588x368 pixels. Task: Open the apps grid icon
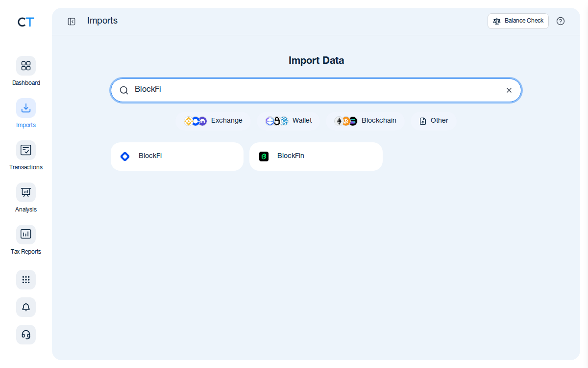tap(26, 280)
